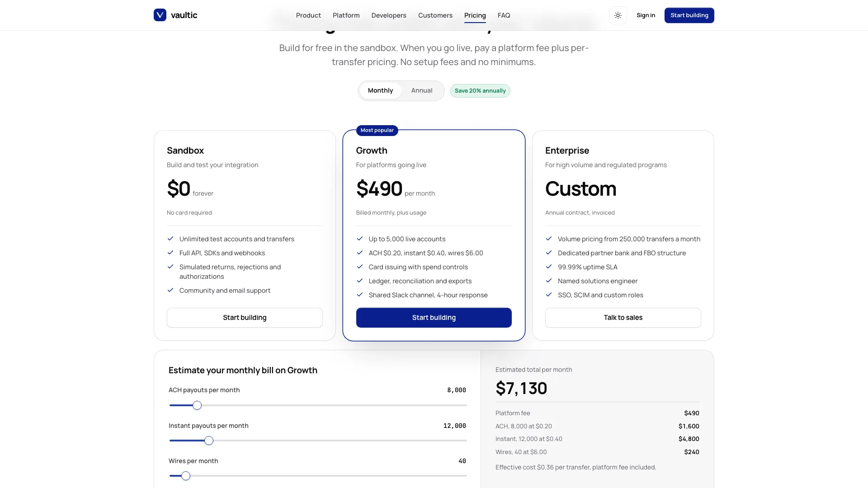The image size is (868, 488).
Task: Click the checkmark beside 99.99% uptime SLA
Action: click(x=549, y=267)
